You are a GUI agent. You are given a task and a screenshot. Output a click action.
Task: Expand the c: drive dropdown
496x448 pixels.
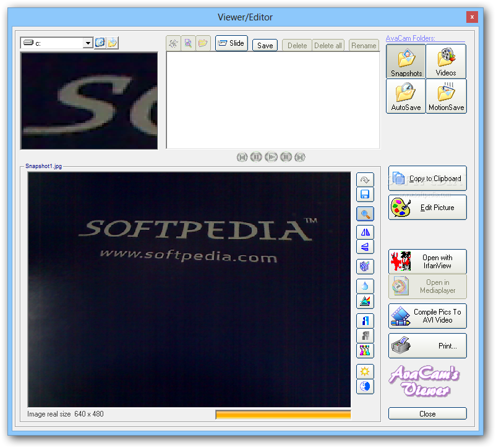point(88,43)
